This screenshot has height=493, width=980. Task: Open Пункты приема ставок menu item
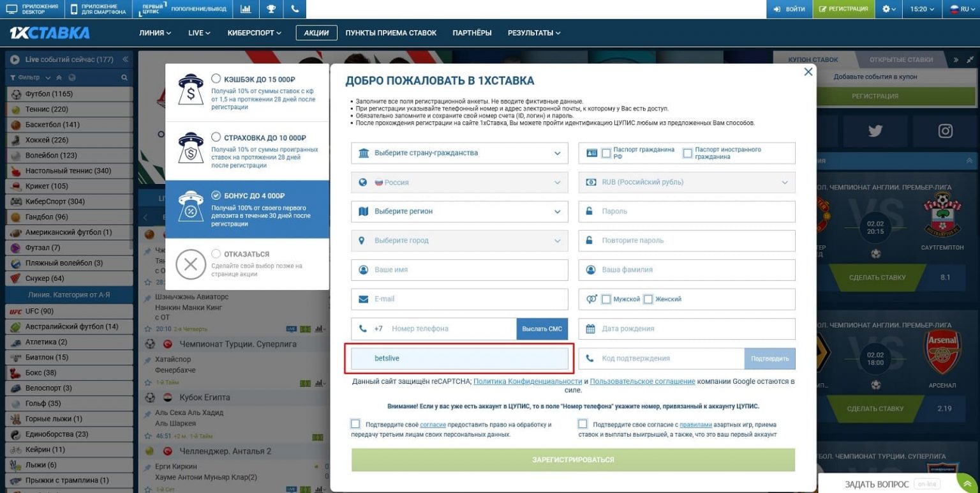391,33
